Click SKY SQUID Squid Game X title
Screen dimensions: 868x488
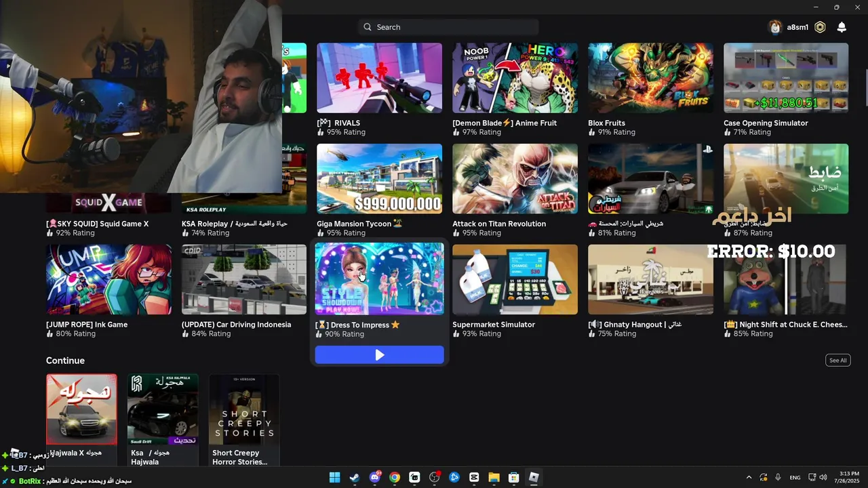(x=97, y=224)
